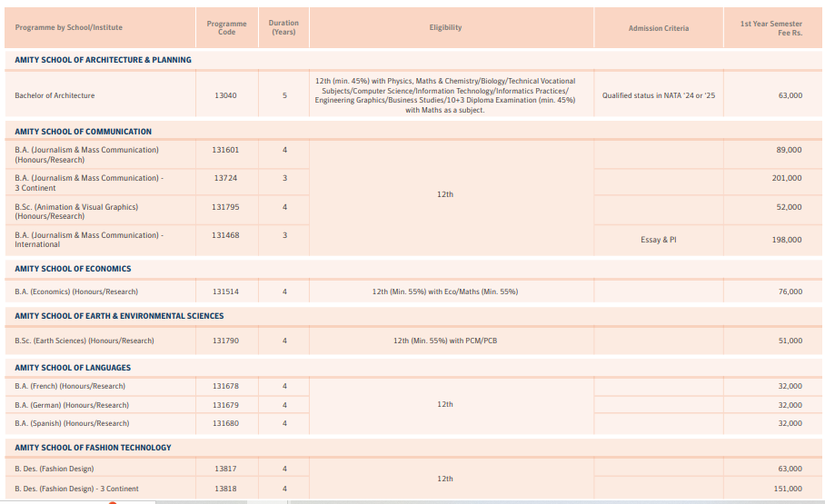Click the 32,000 fee for B.A. German
The width and height of the screenshot is (825, 504).
pos(790,405)
